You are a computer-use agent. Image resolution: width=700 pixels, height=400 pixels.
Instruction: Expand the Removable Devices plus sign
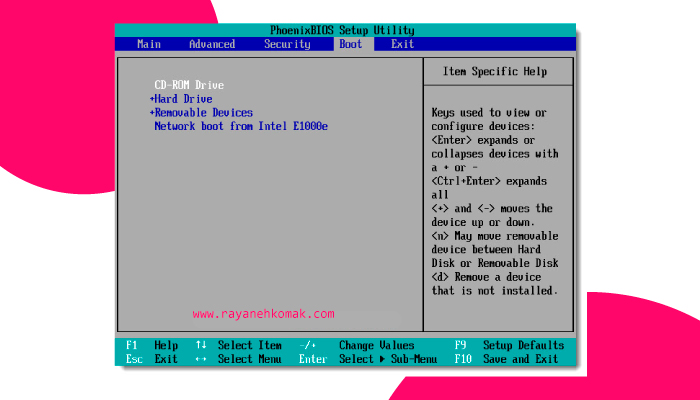152,112
